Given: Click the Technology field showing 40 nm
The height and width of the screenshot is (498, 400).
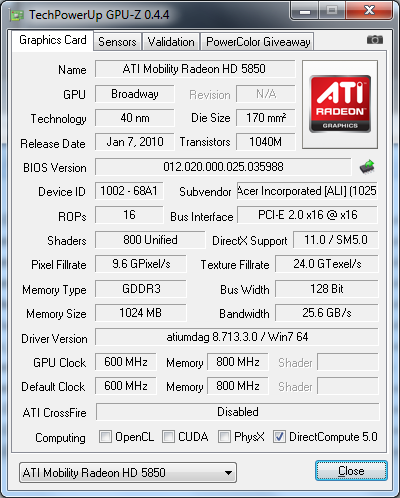Looking at the screenshot, I should coord(135,118).
